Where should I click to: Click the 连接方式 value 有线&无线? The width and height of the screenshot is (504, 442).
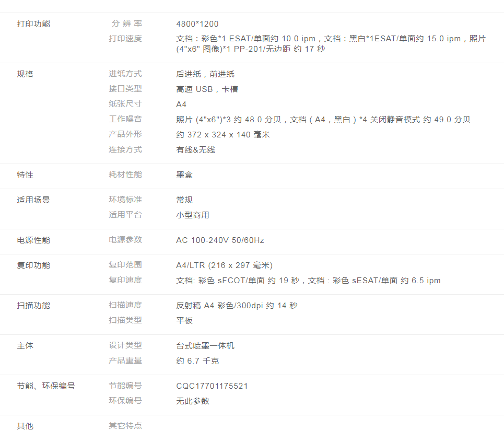[195, 150]
